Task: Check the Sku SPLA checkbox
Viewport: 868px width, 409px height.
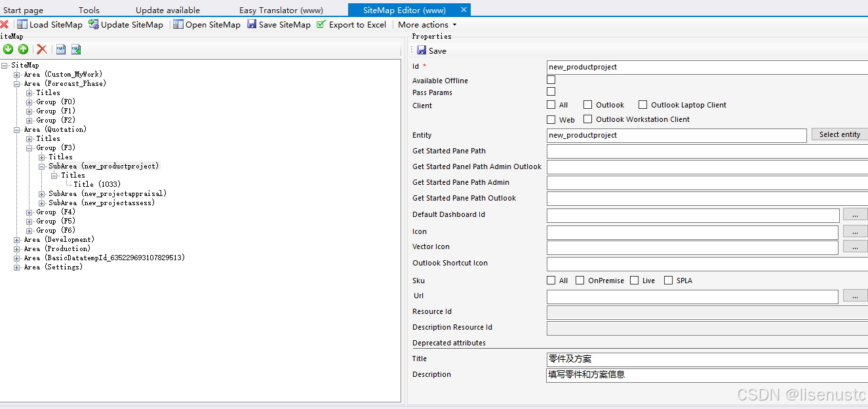Action: click(x=668, y=281)
